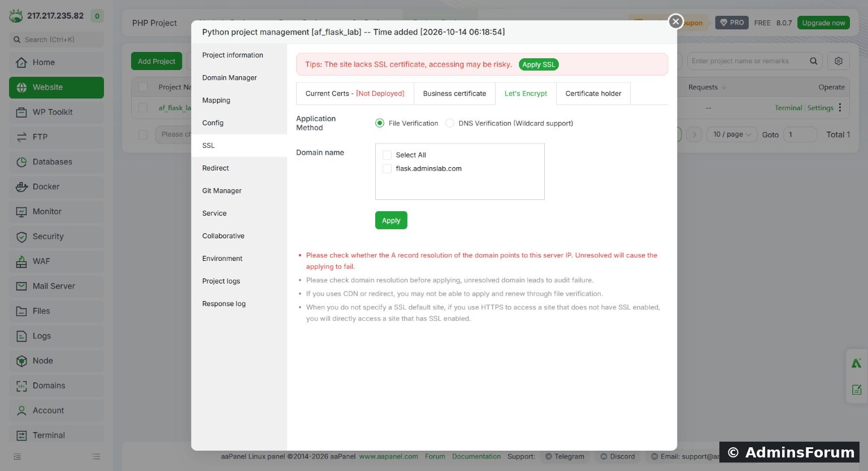Check the flask.adminslab.com domain checkbox
Viewport: 868px width, 471px height.
tap(387, 168)
